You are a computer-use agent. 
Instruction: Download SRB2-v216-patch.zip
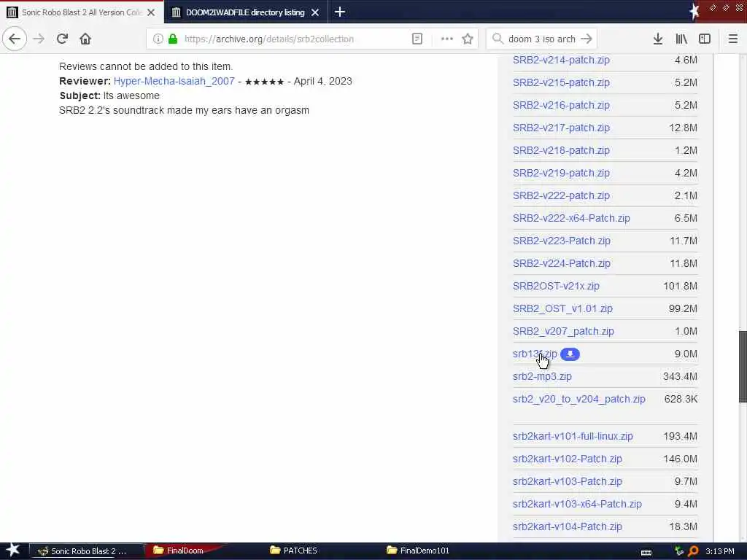(x=561, y=105)
